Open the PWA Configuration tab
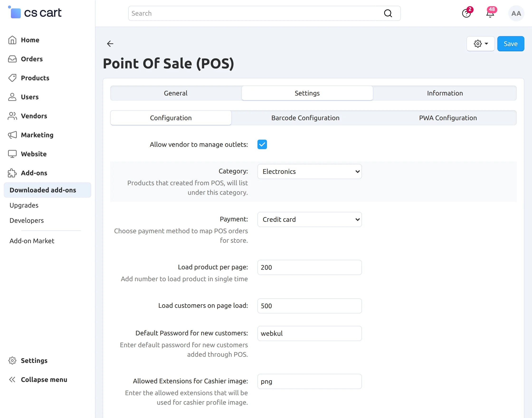The image size is (532, 418). [x=448, y=118]
